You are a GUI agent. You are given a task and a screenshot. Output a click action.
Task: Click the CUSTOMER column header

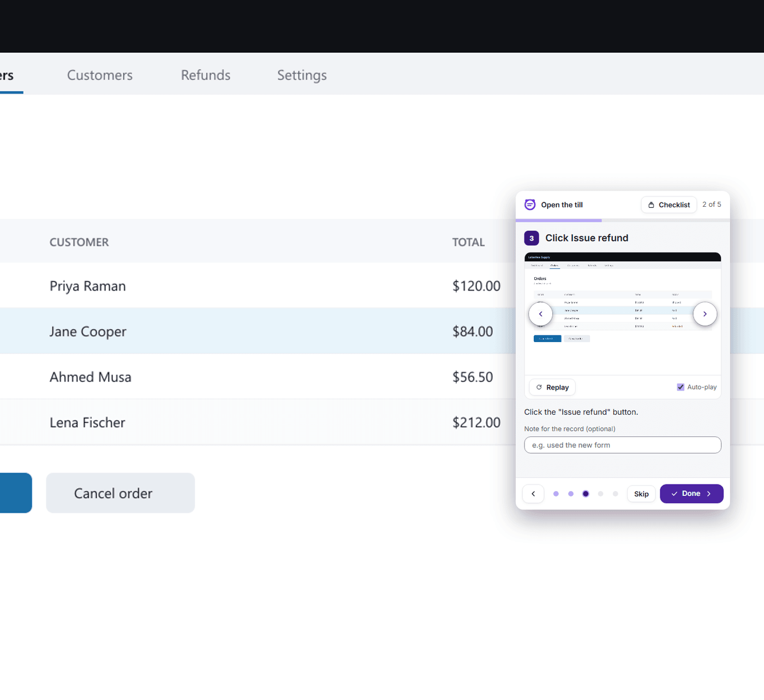click(x=79, y=242)
